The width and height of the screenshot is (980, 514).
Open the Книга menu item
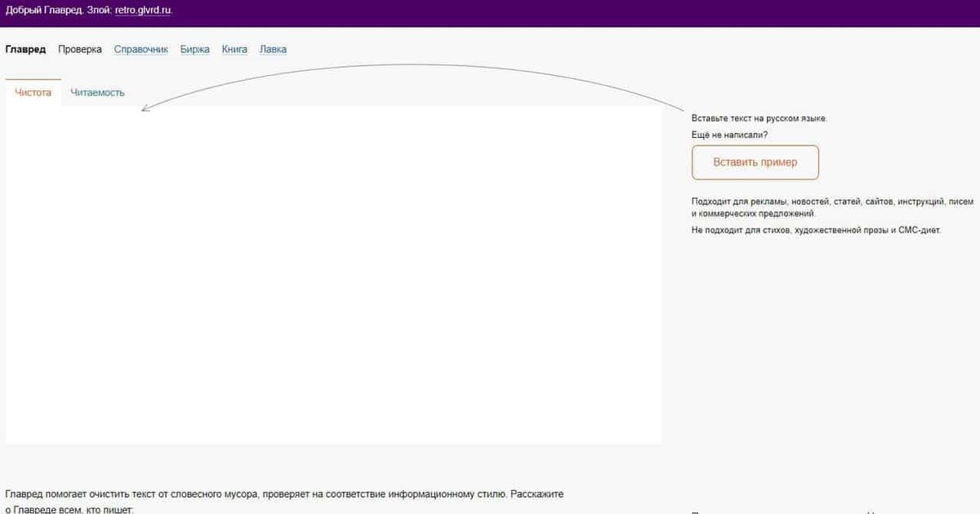point(234,49)
